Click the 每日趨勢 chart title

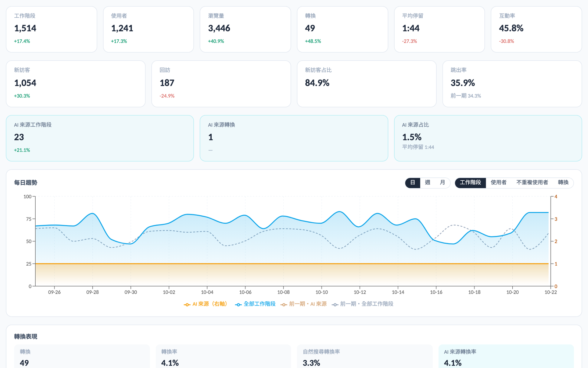click(26, 183)
